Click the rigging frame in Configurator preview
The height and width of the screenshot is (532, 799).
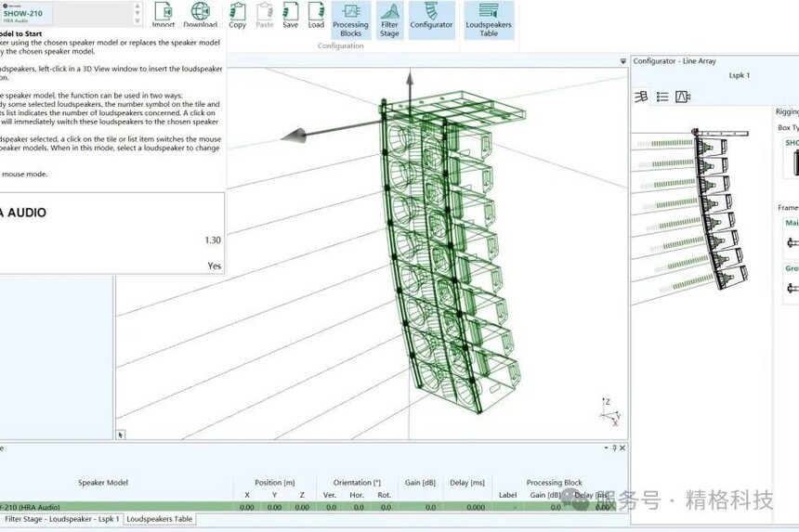click(721, 134)
